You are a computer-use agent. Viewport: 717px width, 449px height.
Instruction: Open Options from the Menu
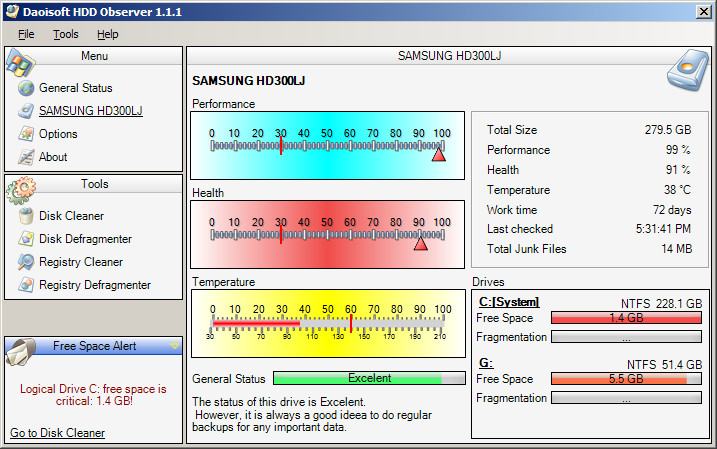click(58, 134)
